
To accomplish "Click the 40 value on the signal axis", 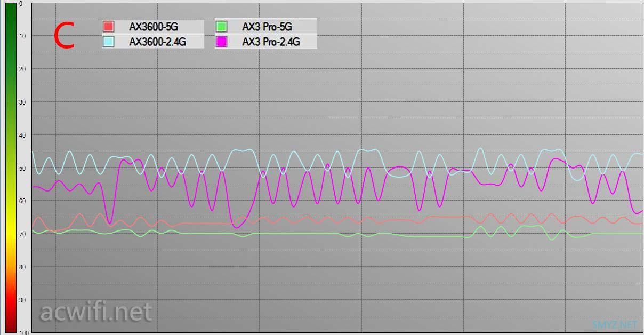I will (x=22, y=135).
